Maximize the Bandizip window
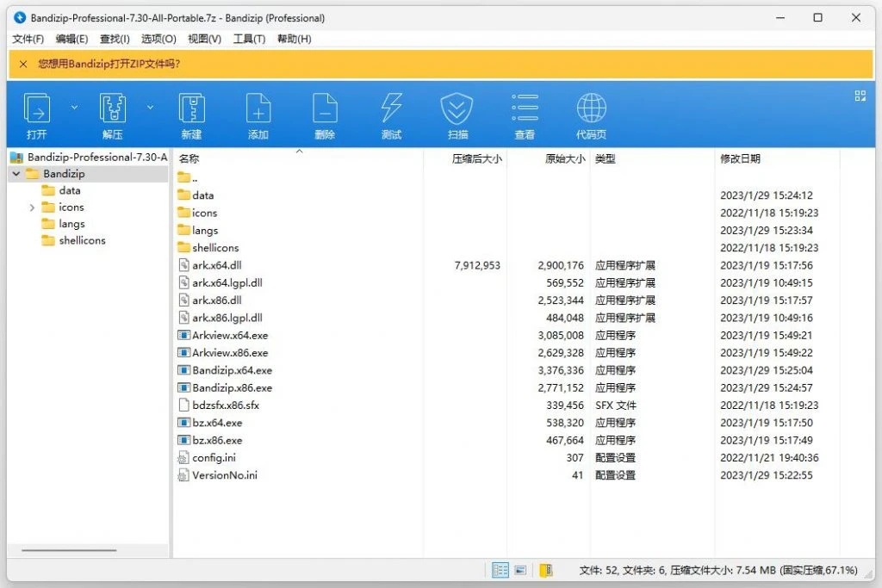The height and width of the screenshot is (588, 882). click(x=818, y=18)
